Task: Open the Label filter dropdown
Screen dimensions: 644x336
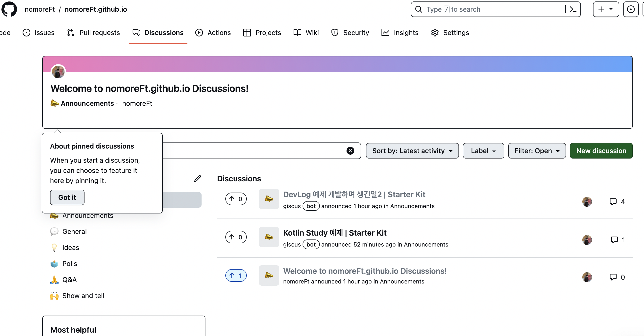Action: (483, 151)
